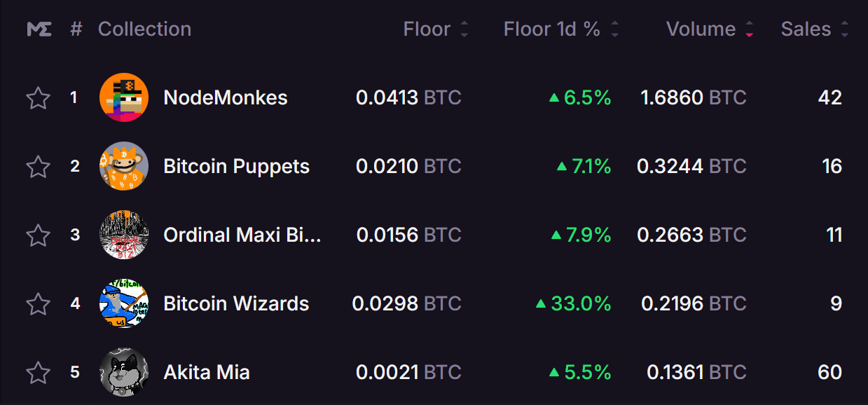Click the Bitcoin Puppets collection avatar

[x=124, y=166]
